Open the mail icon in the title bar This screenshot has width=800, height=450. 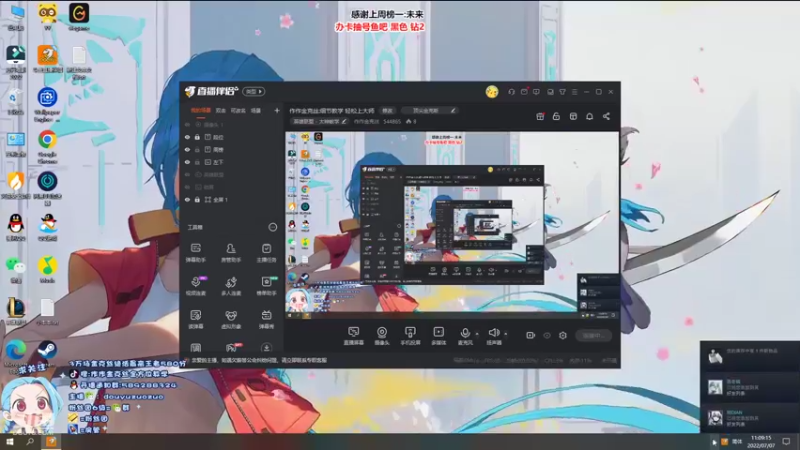pyautogui.click(x=524, y=92)
